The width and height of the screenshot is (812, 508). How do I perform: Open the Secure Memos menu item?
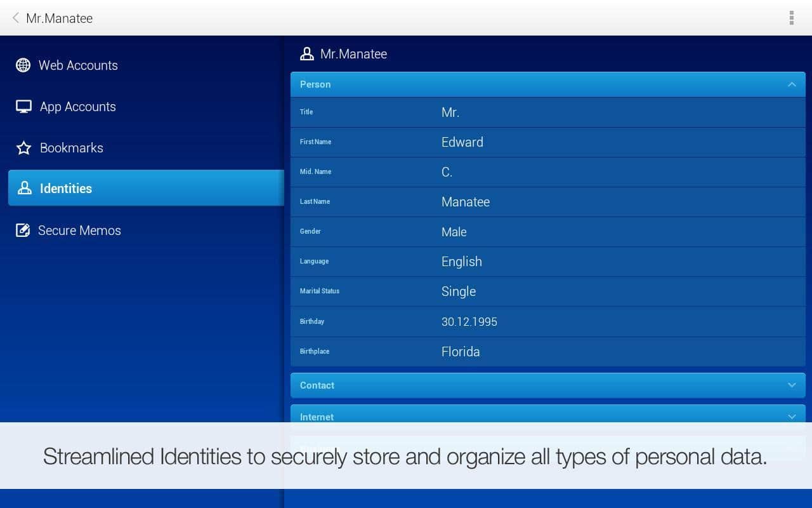(x=79, y=231)
